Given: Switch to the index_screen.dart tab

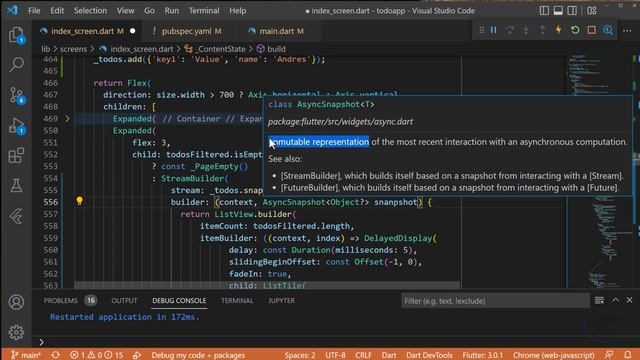Looking at the screenshot, I should 87,31.
